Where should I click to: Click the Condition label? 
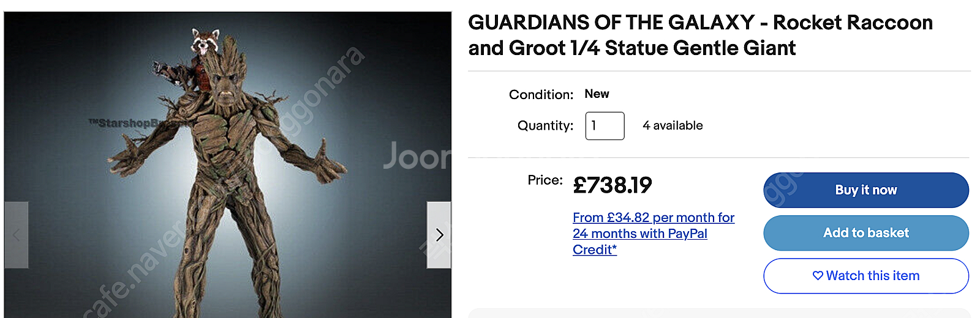pyautogui.click(x=541, y=95)
